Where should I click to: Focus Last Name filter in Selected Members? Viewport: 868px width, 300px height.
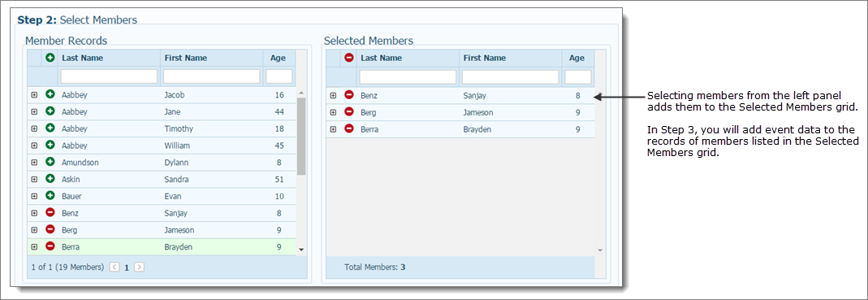408,76
